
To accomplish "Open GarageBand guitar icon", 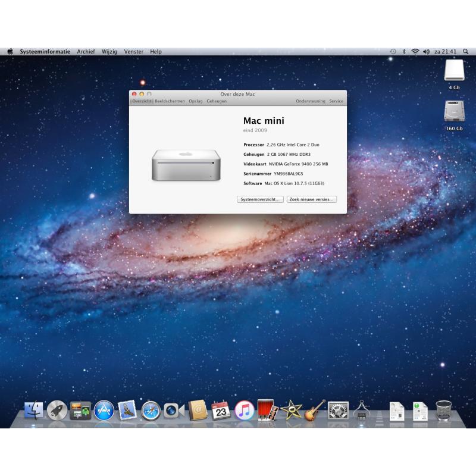I will (x=315, y=410).
